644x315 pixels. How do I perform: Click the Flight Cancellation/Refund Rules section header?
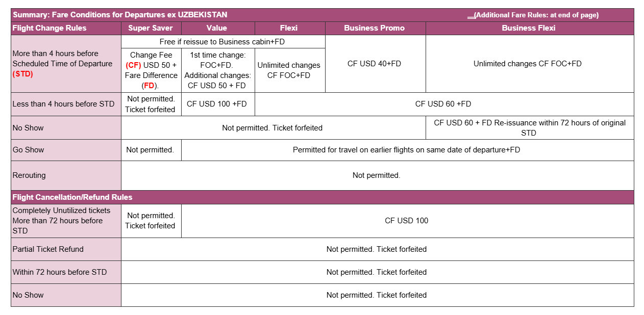tap(323, 197)
